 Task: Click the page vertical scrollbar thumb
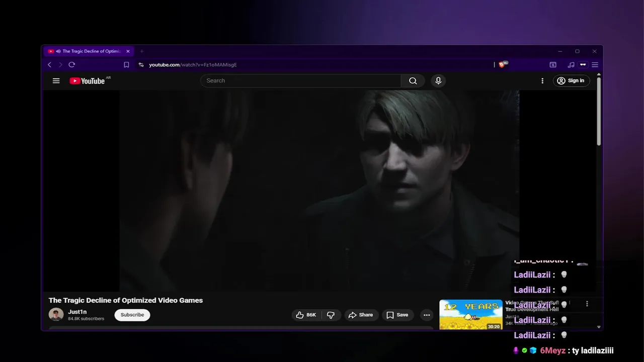point(599,112)
